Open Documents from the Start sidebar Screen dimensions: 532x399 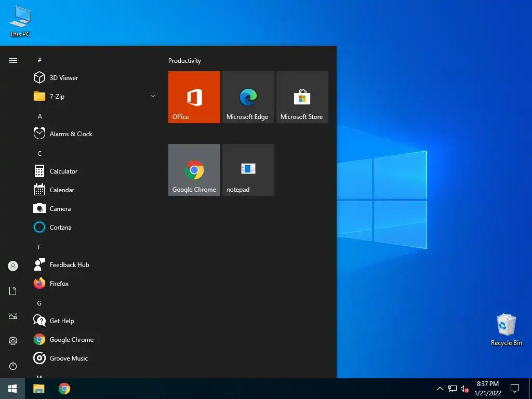click(x=13, y=291)
